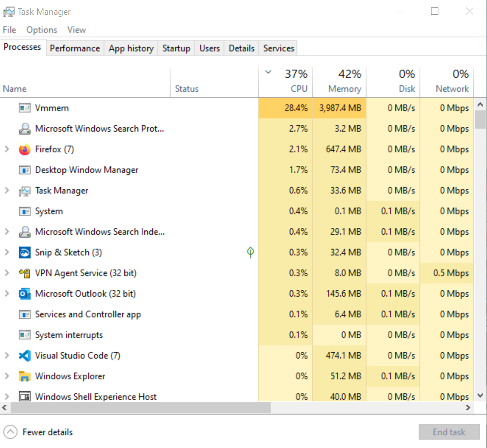Click the Services and Controller app icon

25,314
